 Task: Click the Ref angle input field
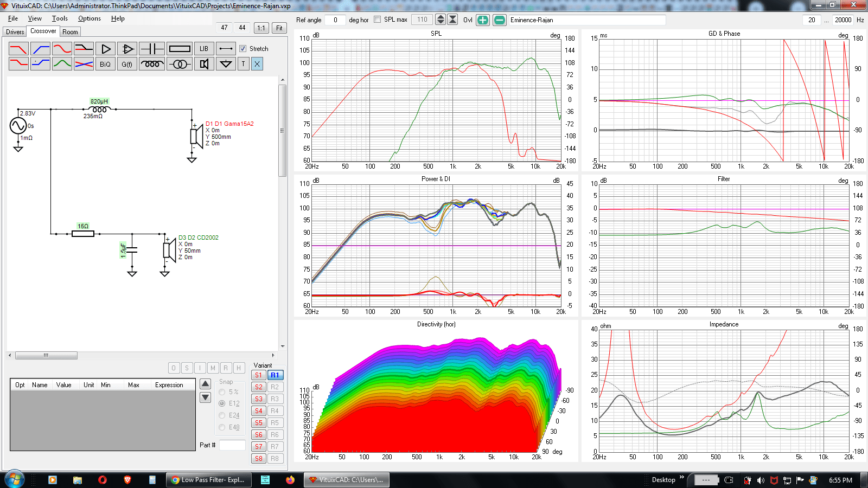coord(335,20)
